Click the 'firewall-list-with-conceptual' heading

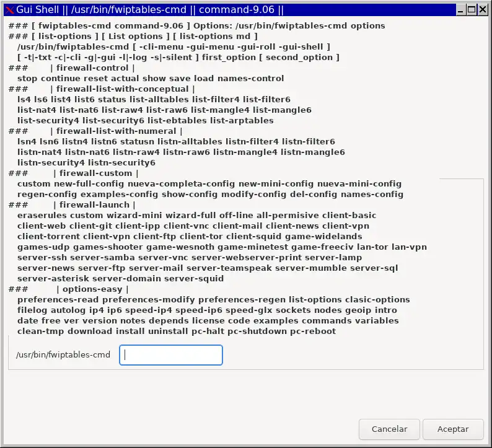click(122, 89)
